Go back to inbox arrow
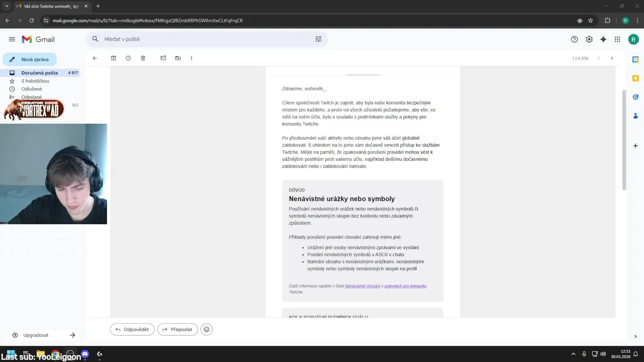 coord(95,58)
